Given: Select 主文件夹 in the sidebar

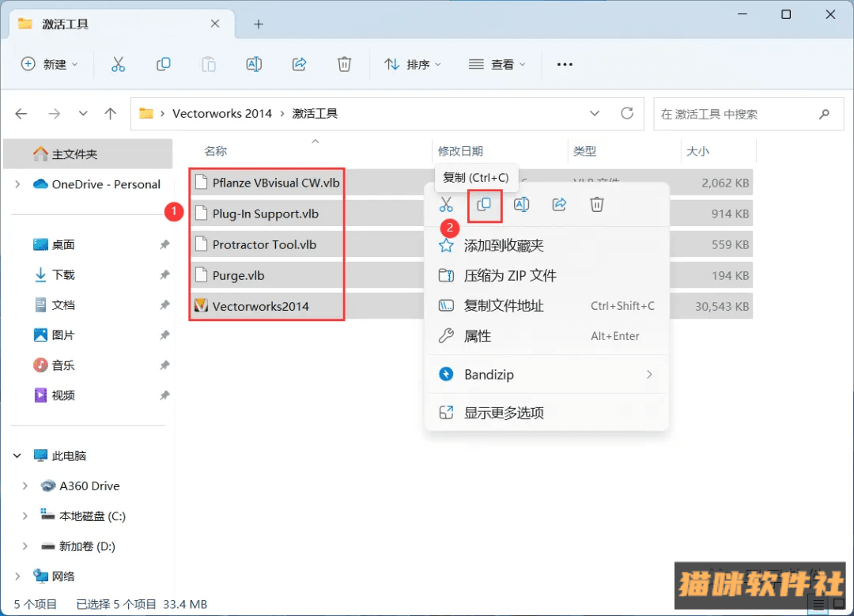Looking at the screenshot, I should [89, 154].
